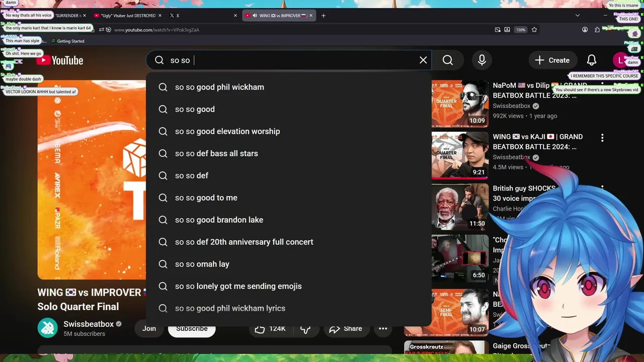Reset the 150% zoom level indicator
Screen dimensions: 644x362
coord(521,30)
